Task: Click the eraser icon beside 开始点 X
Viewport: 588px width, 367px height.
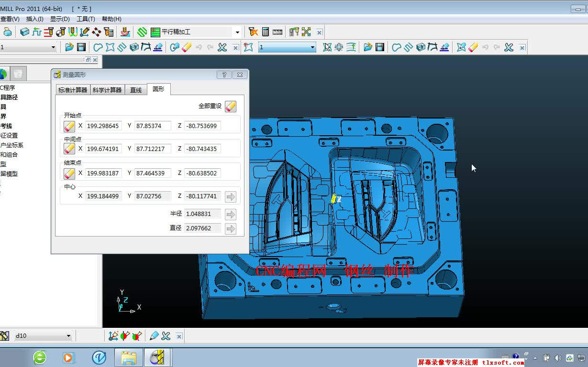Action: (70, 126)
